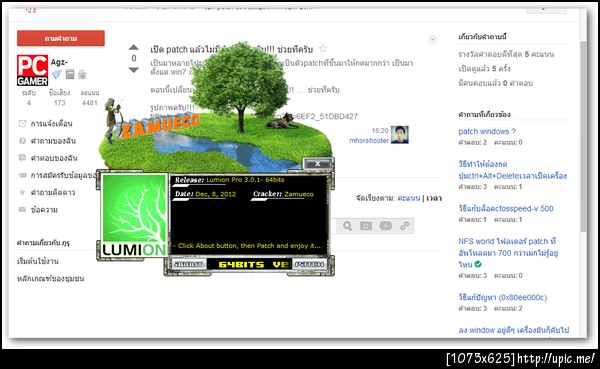Open คำถามของฉัน my questions in the sidebar
Viewport: 600px width, 369px height.
[53, 141]
